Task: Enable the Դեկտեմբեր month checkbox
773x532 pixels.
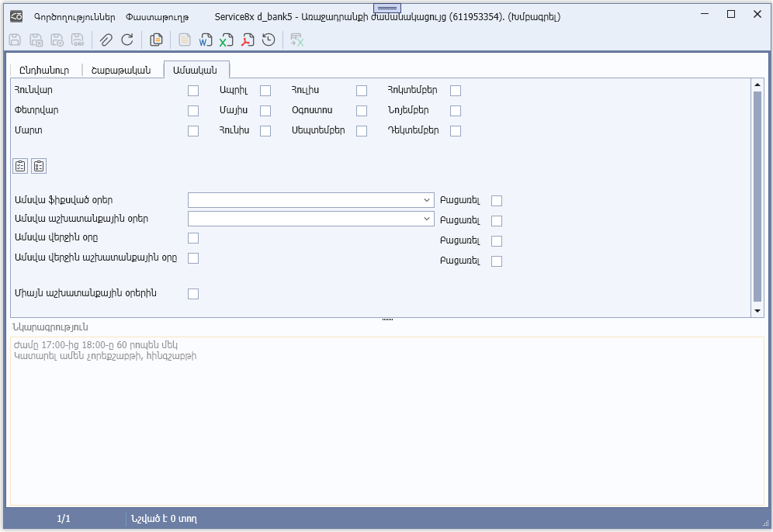Action: 456,131
